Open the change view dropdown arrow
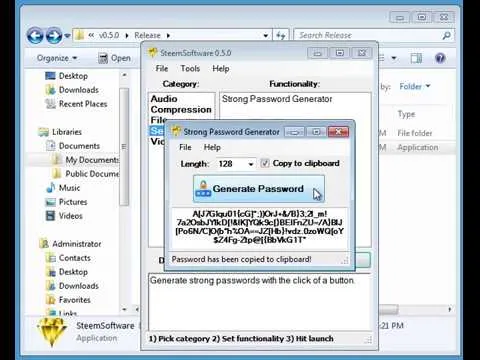Image resolution: width=480 pixels, height=360 pixels. (x=394, y=58)
